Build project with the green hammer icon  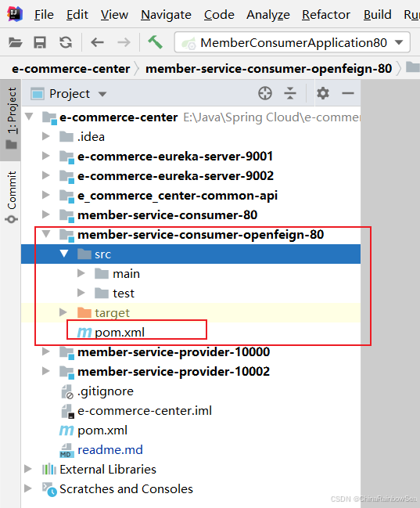[155, 42]
